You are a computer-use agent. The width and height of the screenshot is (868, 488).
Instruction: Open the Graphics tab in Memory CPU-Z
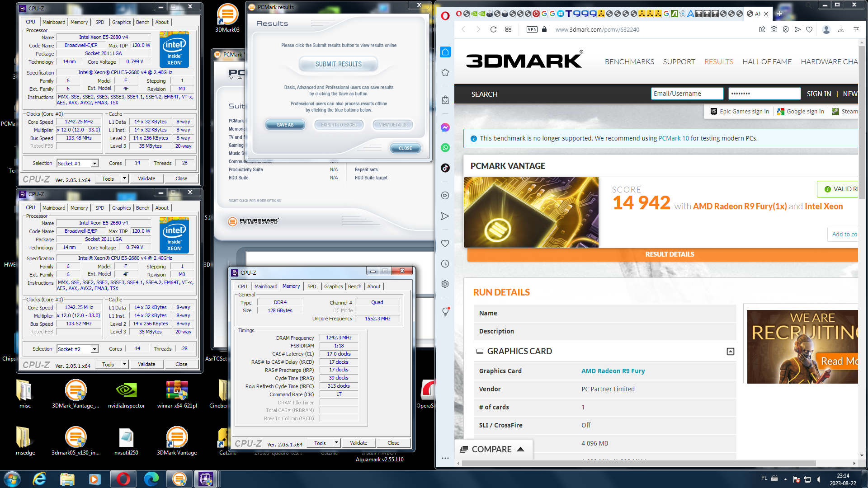[x=333, y=286]
